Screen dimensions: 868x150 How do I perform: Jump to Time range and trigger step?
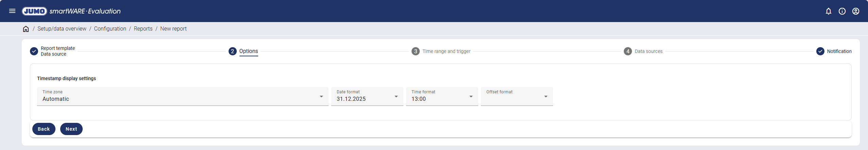446,51
